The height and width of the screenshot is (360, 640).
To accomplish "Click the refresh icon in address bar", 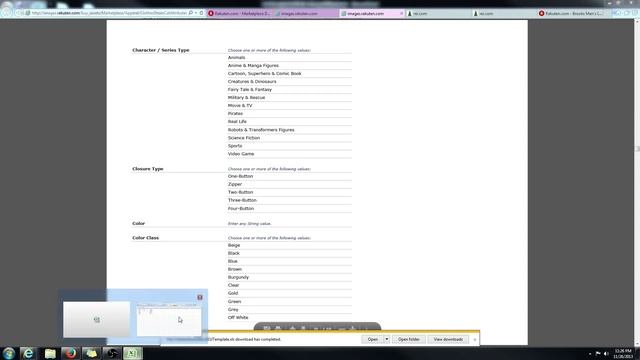I will 201,13.
